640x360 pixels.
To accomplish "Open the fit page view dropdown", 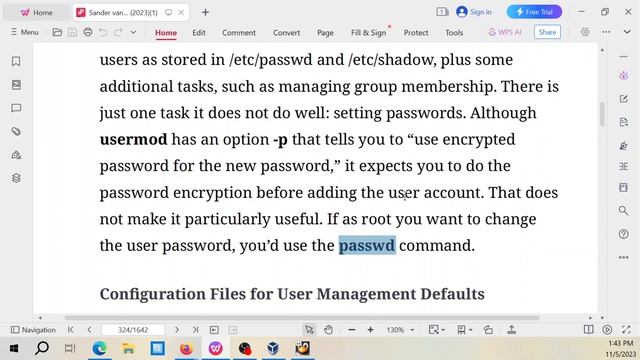I will point(436,330).
